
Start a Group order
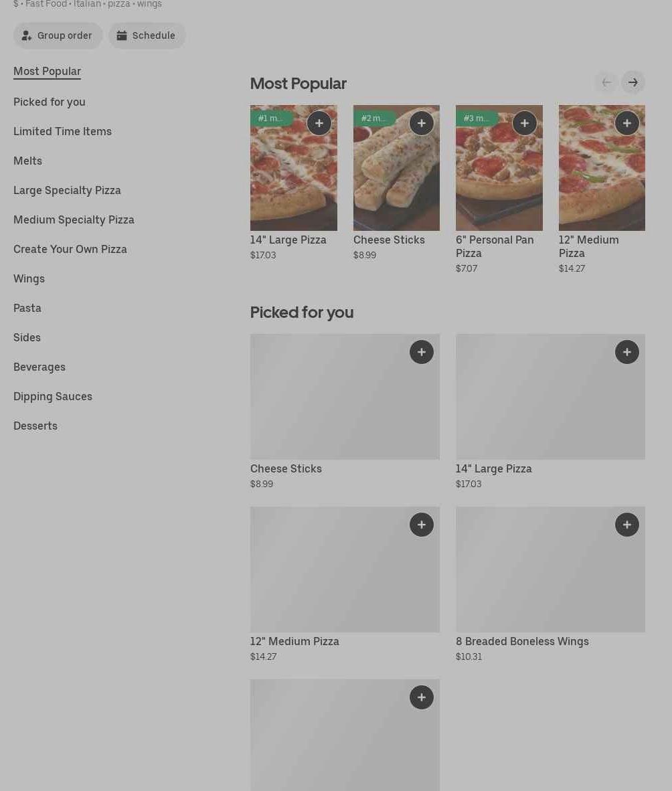click(x=58, y=35)
